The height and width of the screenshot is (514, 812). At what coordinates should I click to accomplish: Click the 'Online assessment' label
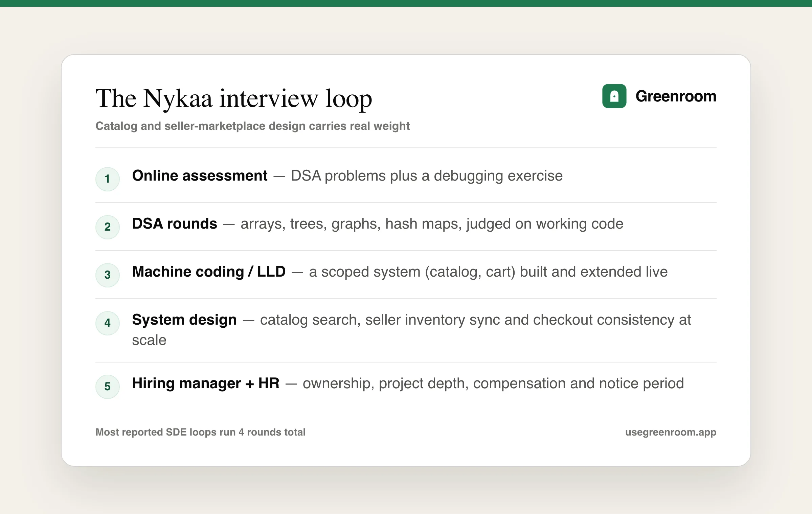point(200,176)
